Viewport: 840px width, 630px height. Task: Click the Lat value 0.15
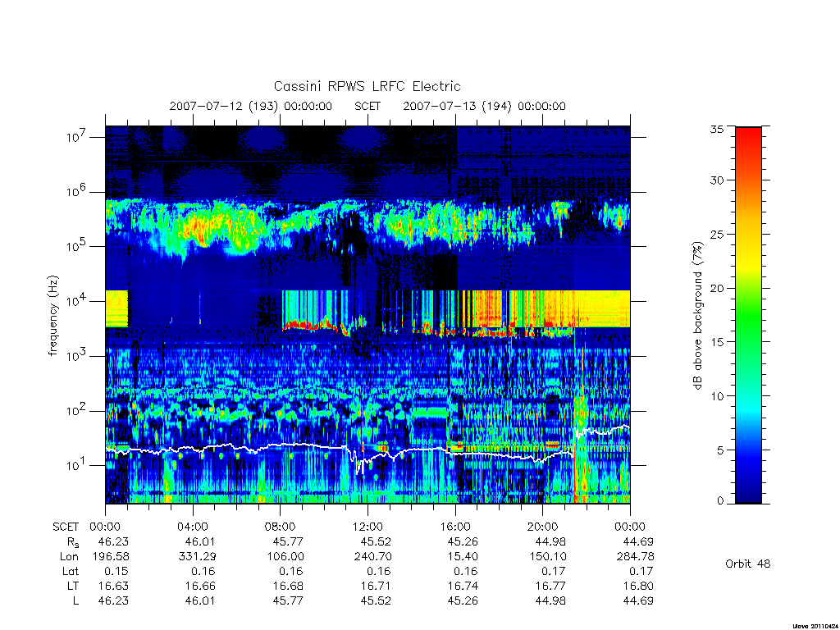coord(116,571)
